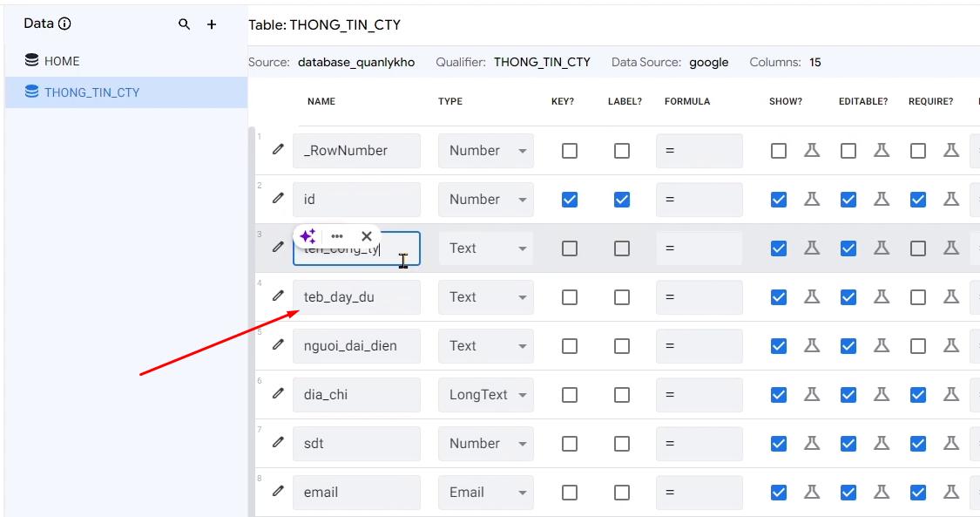Select THONG_TIN_CTY table in sidebar

pyautogui.click(x=91, y=92)
